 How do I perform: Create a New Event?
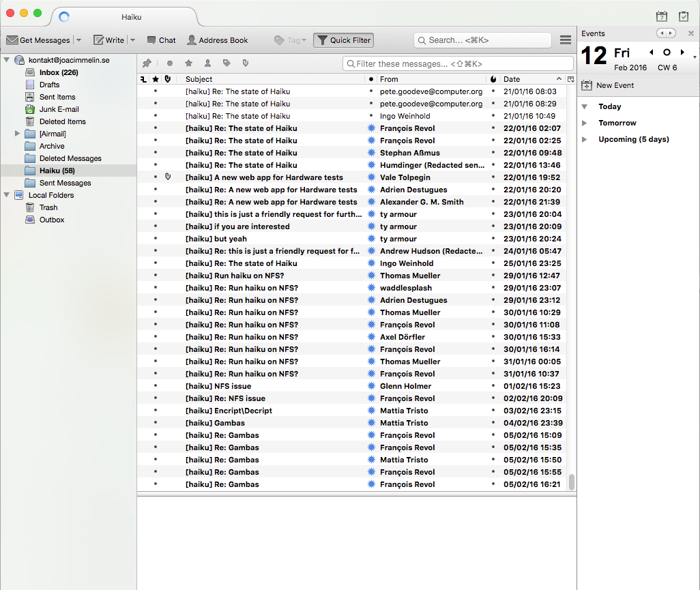pos(608,85)
